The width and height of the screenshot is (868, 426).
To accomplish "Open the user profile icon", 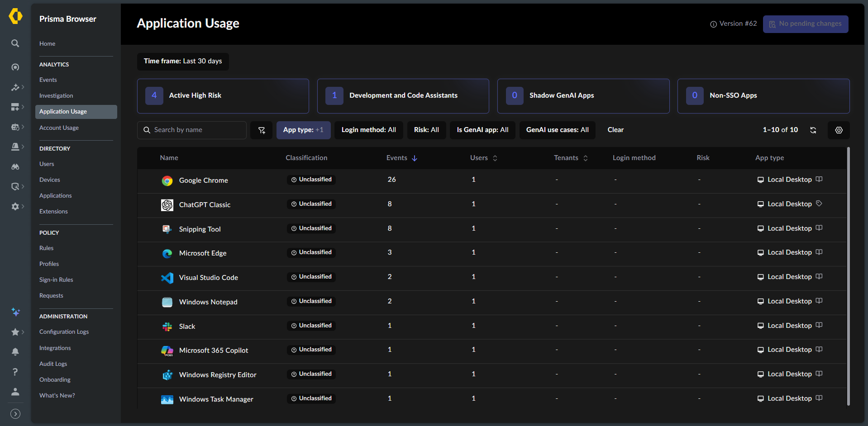I will coord(15,392).
